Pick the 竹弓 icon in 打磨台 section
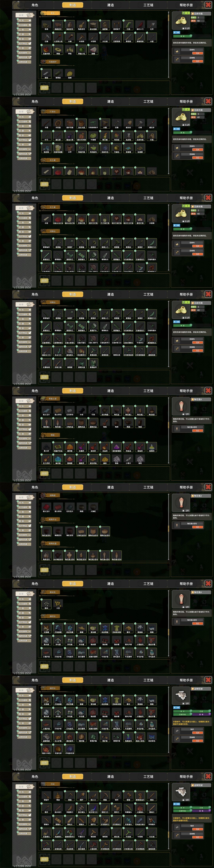Image resolution: width=214 pixels, height=868 pixels. [46, 136]
